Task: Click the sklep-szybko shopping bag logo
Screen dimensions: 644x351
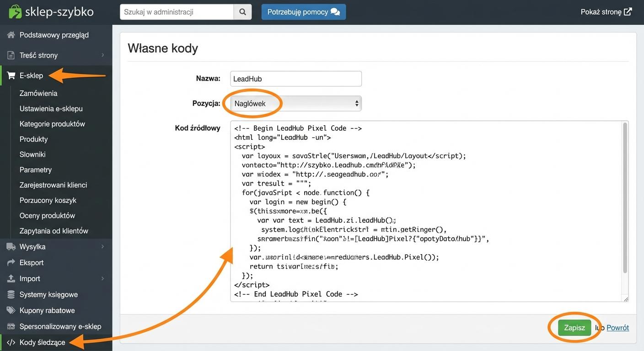Action: tap(15, 11)
